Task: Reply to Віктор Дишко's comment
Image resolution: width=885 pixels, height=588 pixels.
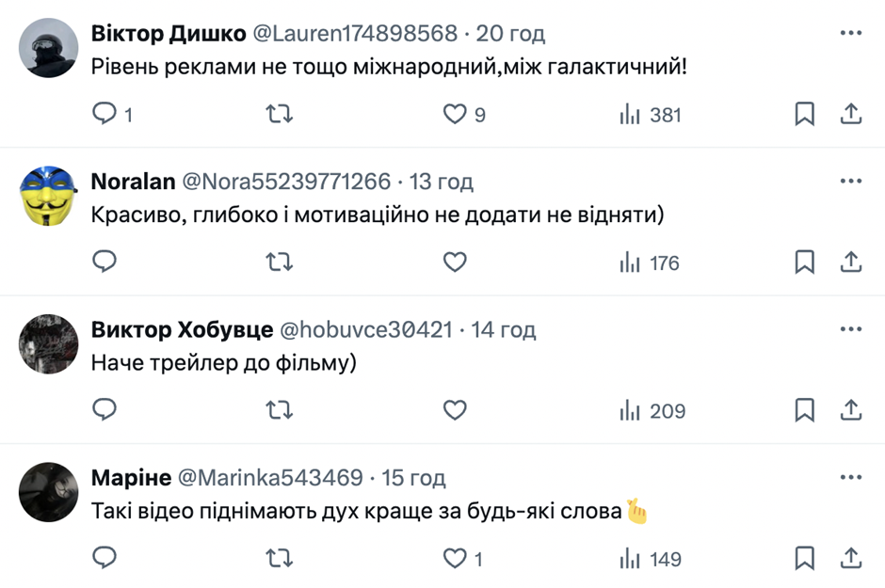Action: (105, 115)
